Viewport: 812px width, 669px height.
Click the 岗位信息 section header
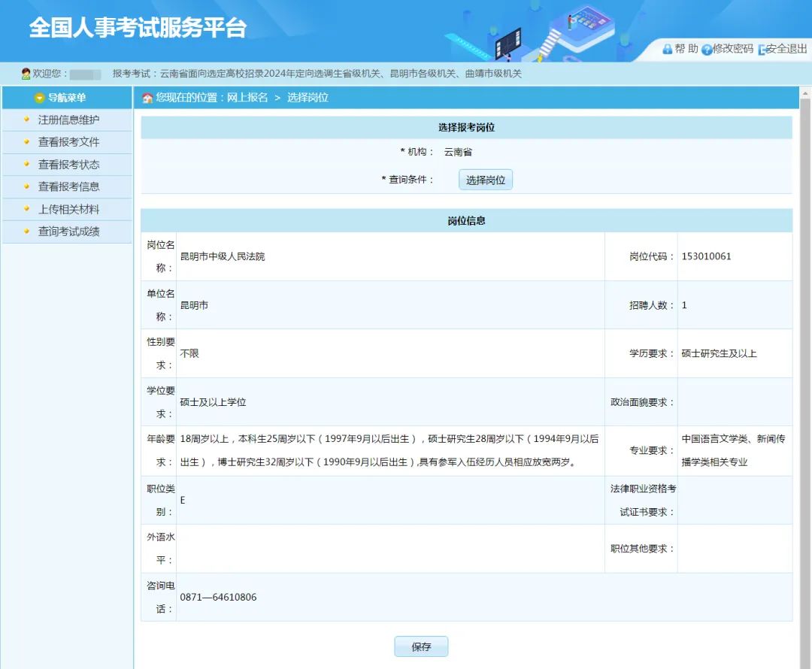(467, 220)
